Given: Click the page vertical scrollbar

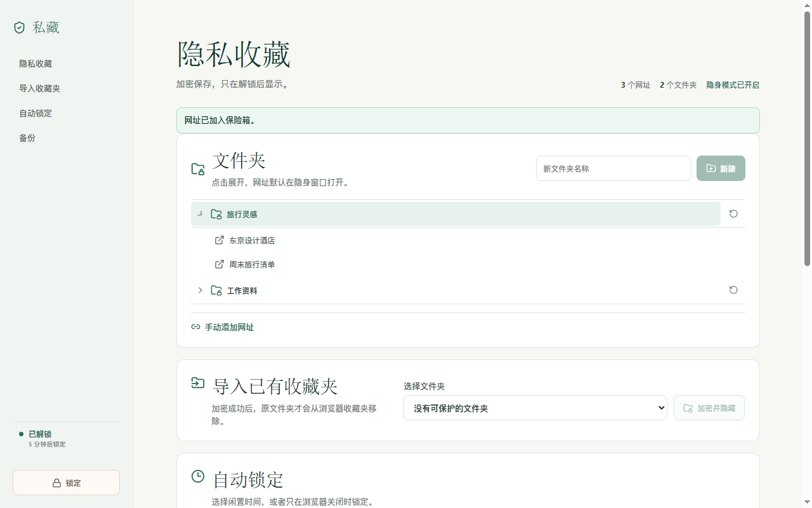Looking at the screenshot, I should click(807, 138).
